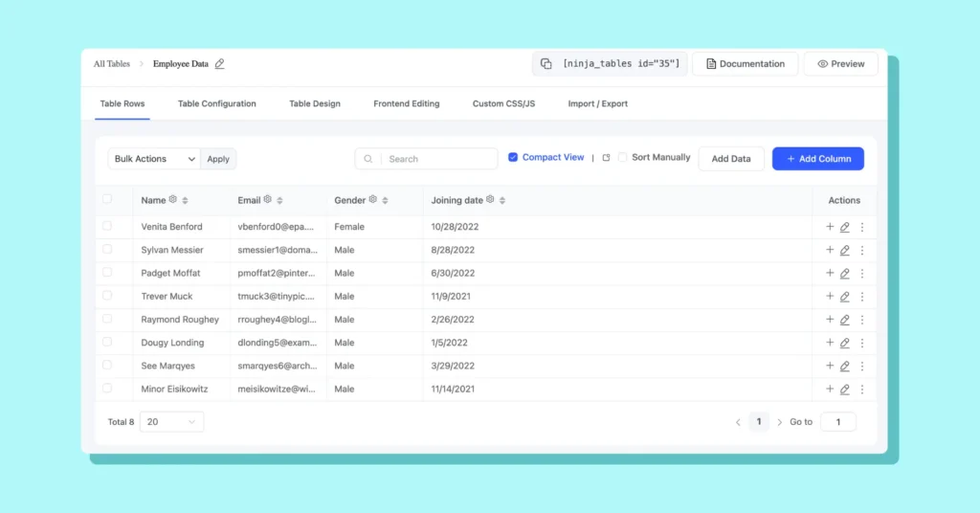Sort by Gender column arrows
This screenshot has height=513, width=980.
(385, 201)
